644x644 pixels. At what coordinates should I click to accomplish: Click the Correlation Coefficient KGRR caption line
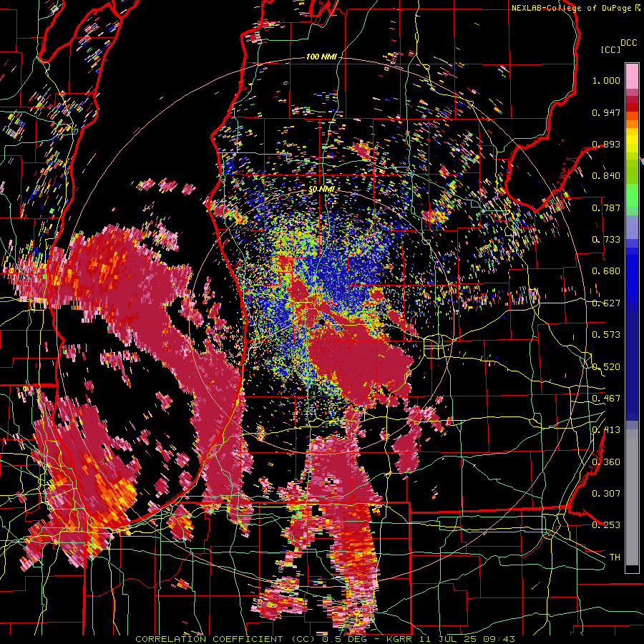click(x=325, y=639)
